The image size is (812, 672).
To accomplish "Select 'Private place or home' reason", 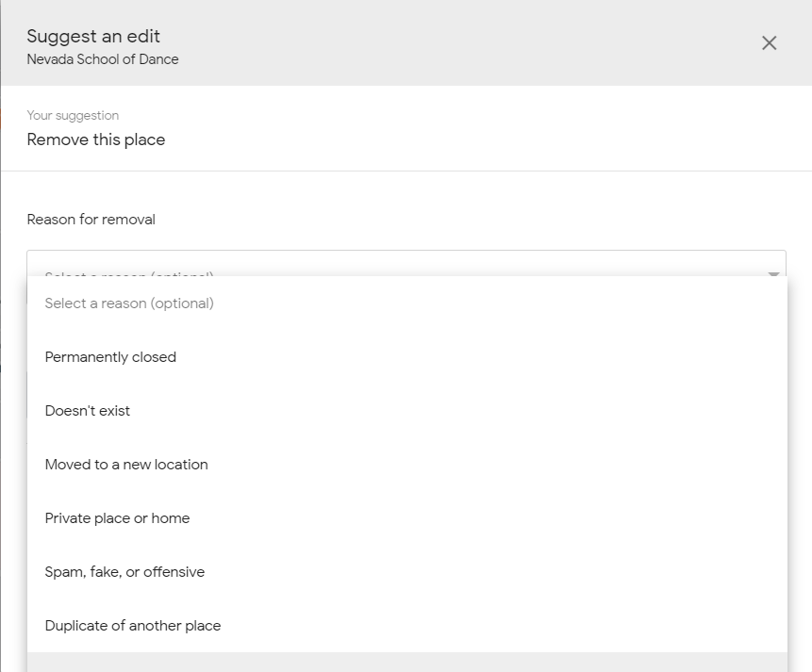I will [x=117, y=518].
